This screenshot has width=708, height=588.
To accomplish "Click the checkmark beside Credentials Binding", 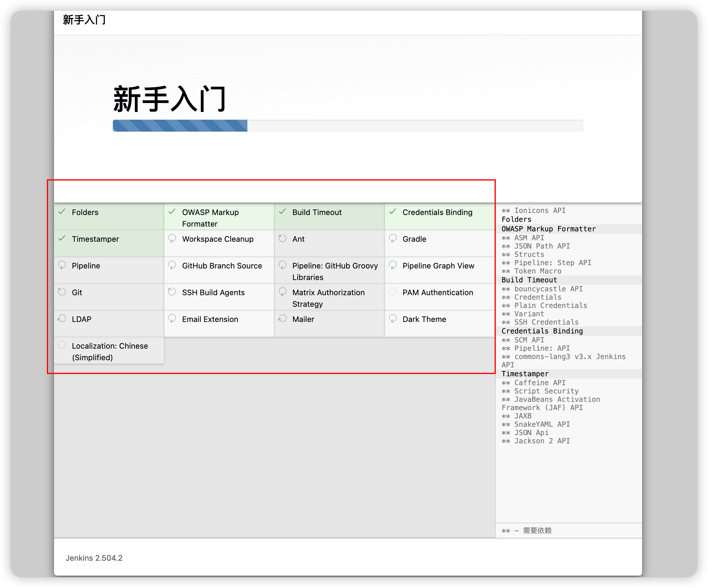I will point(393,211).
